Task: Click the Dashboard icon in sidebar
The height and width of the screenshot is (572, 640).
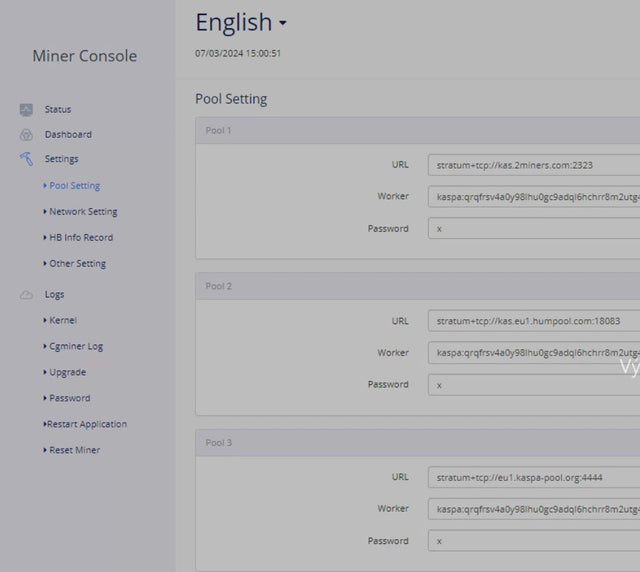Action: [26, 134]
